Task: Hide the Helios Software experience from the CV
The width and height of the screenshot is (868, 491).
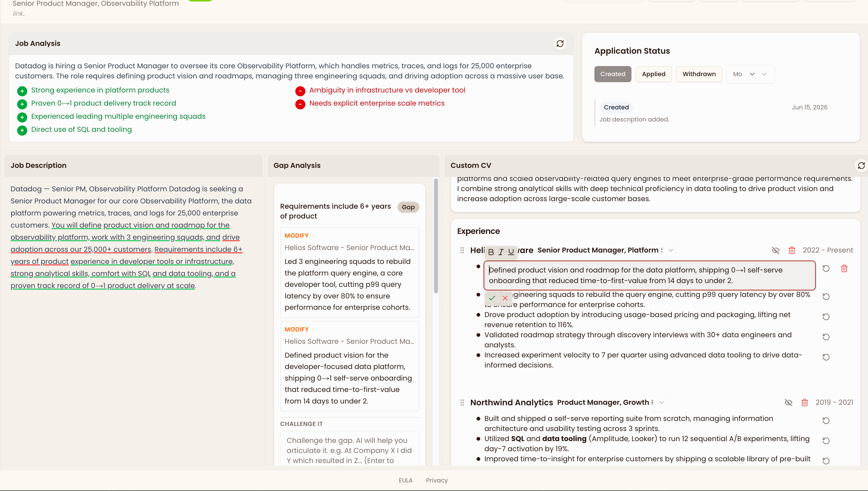Action: pos(775,250)
